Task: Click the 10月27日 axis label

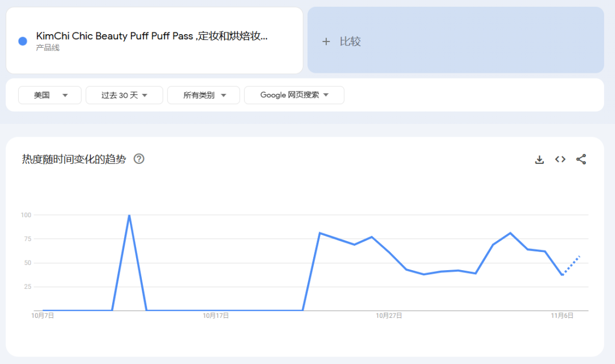Action: [x=389, y=316]
